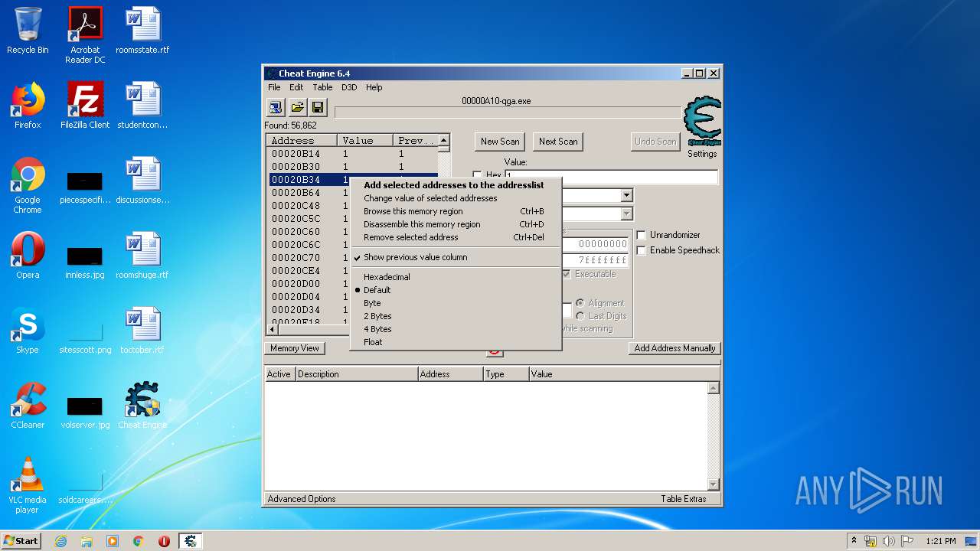Expand the scan type dropdown
980x551 pixels.
(627, 196)
